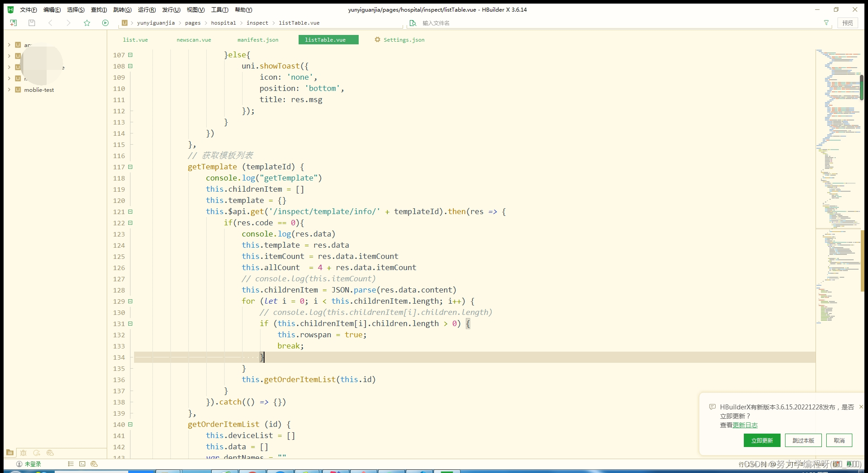Image resolution: width=868 pixels, height=473 pixels.
Task: Click the gear icon on Settings.json tab
Action: tap(378, 39)
